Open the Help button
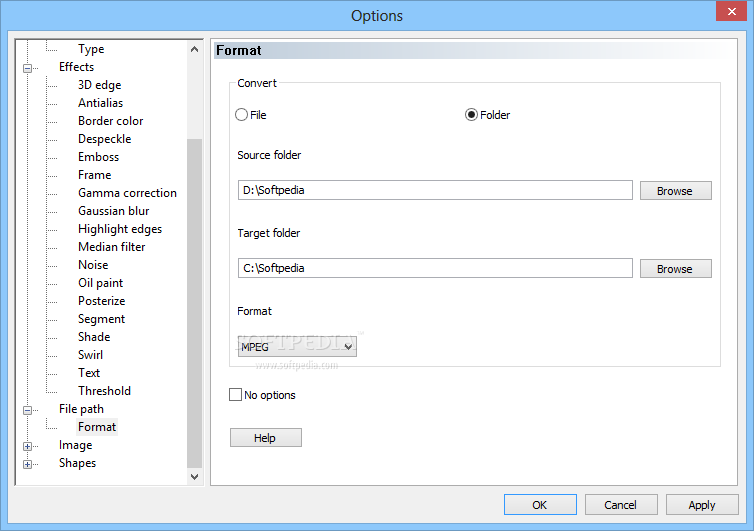 coord(266,438)
